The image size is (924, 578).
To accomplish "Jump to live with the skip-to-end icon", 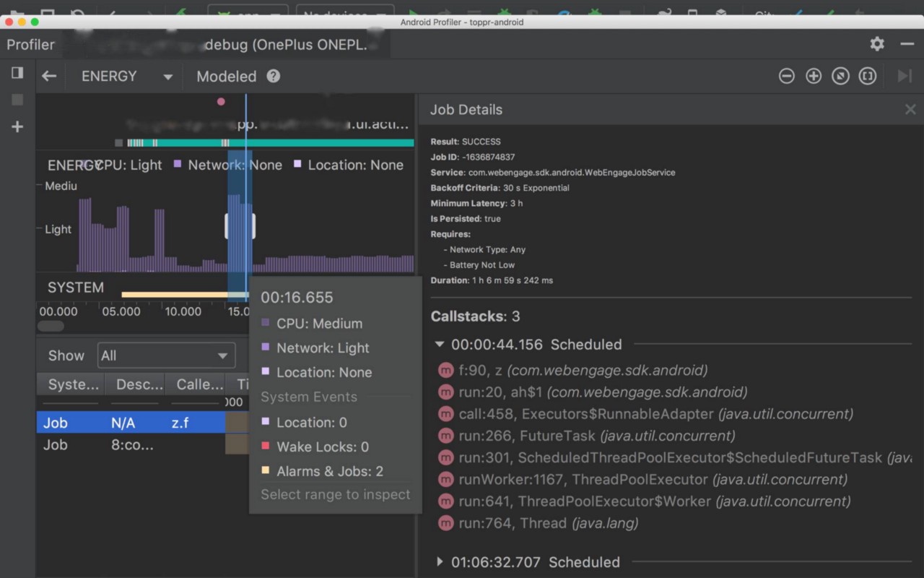I will tap(904, 77).
